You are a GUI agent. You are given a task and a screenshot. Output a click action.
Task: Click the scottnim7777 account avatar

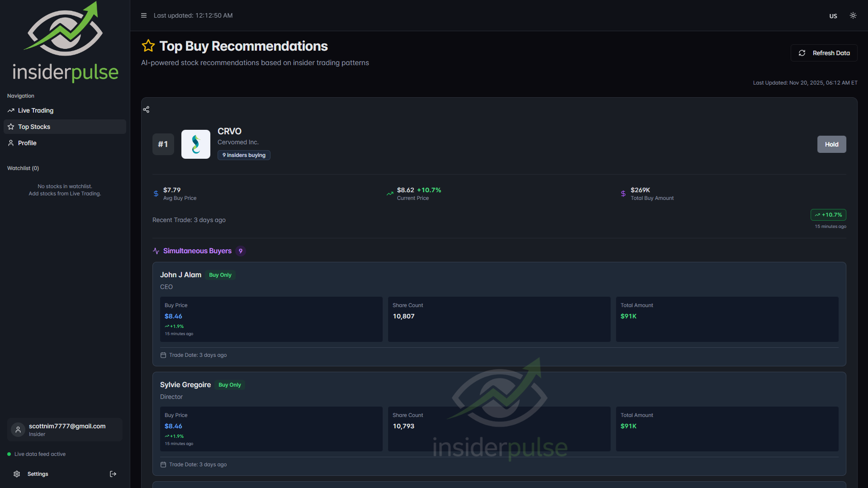(18, 429)
